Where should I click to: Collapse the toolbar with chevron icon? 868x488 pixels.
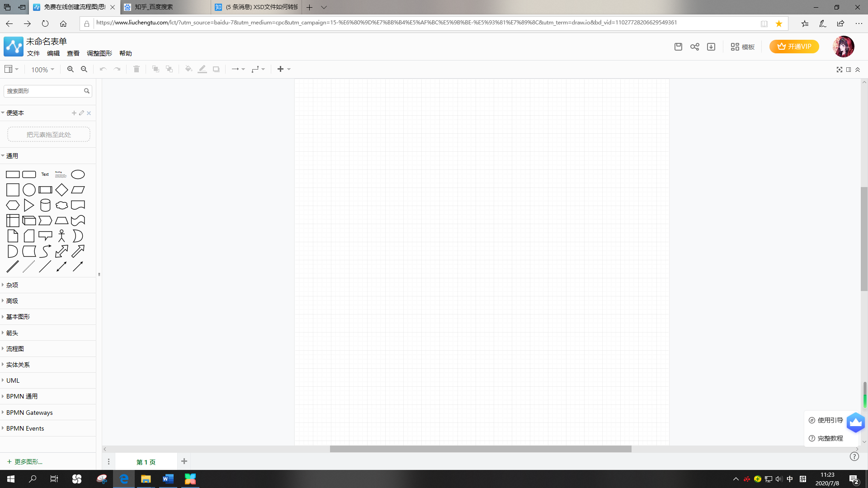(x=858, y=70)
